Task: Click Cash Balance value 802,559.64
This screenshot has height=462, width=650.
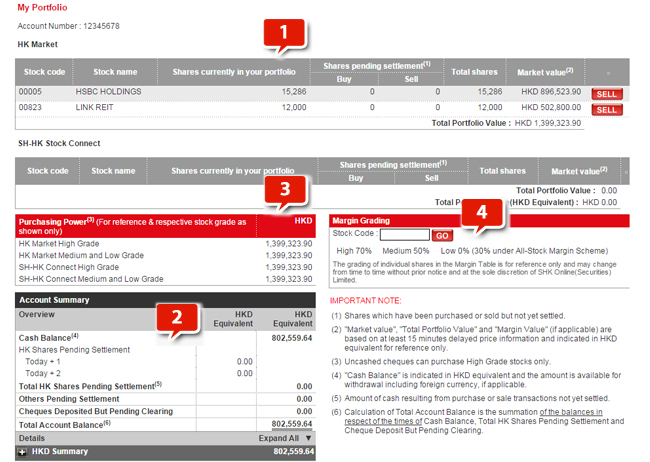Action: [x=292, y=338]
